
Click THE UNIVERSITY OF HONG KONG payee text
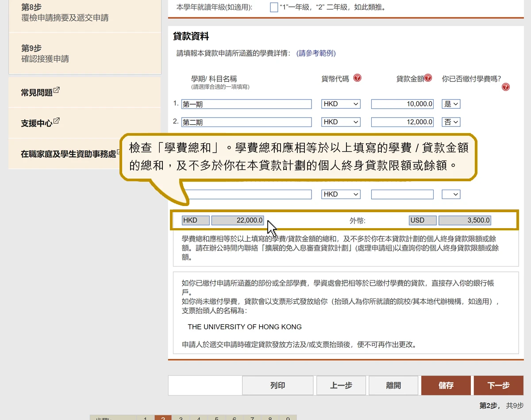pos(245,327)
